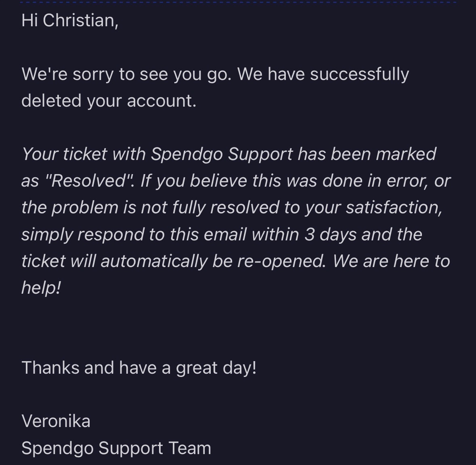476x465 pixels.
Task: Click the phrase "We are here to"
Action: point(391,261)
